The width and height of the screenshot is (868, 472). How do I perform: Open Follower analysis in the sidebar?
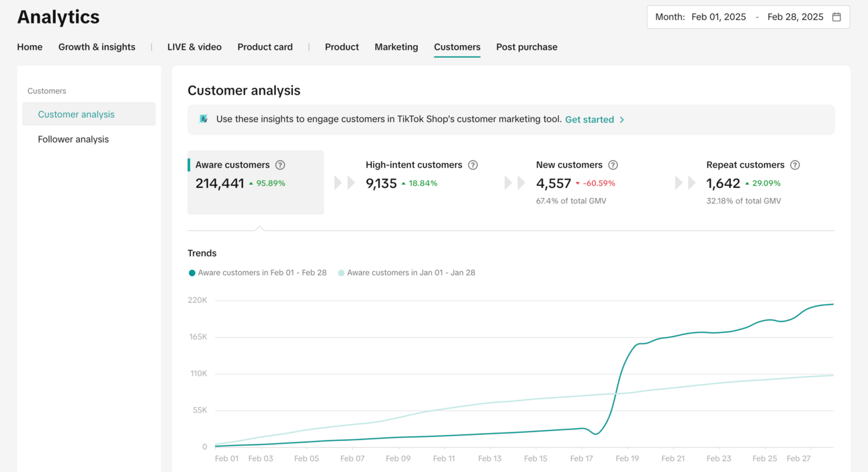point(73,139)
